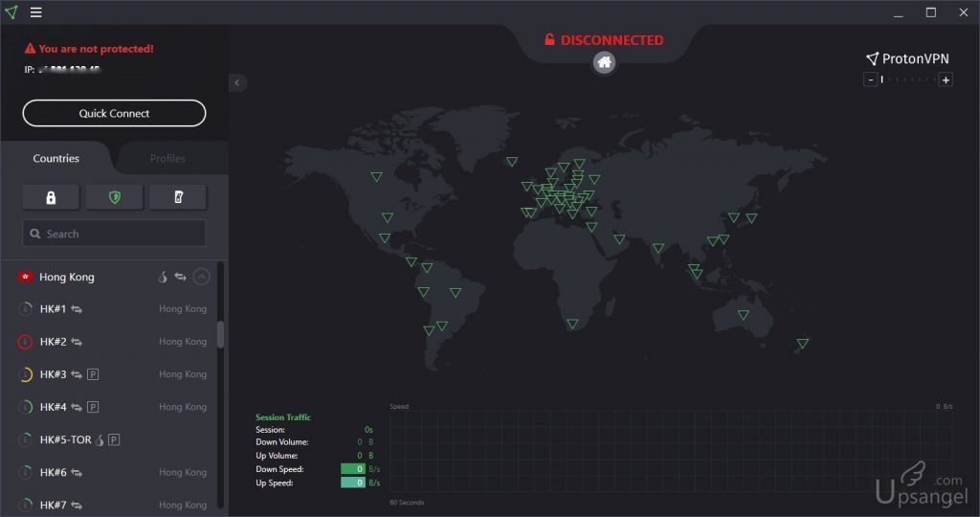The height and width of the screenshot is (517, 980).
Task: Click the load indicator circle for HK#4
Action: click(x=25, y=407)
